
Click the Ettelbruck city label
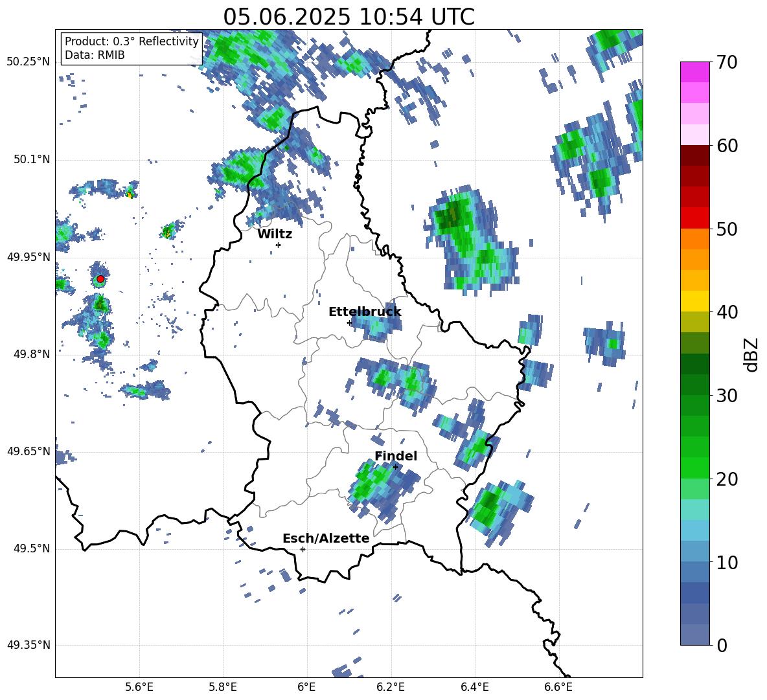click(x=365, y=312)
